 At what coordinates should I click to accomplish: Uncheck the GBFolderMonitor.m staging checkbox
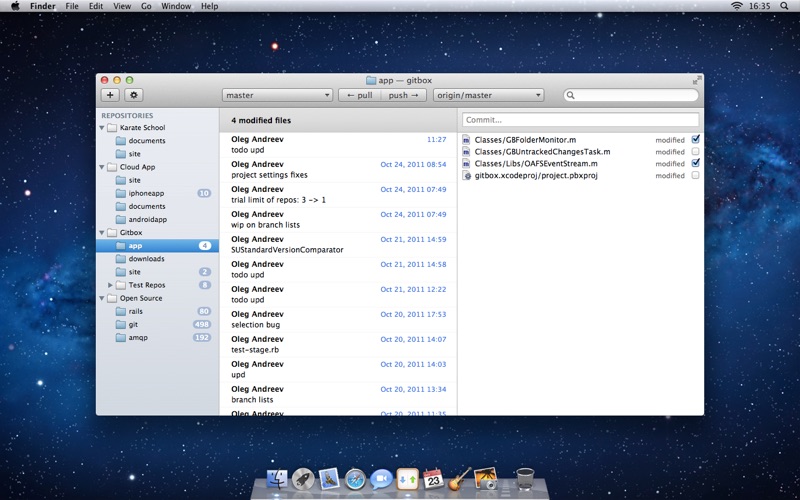point(695,139)
